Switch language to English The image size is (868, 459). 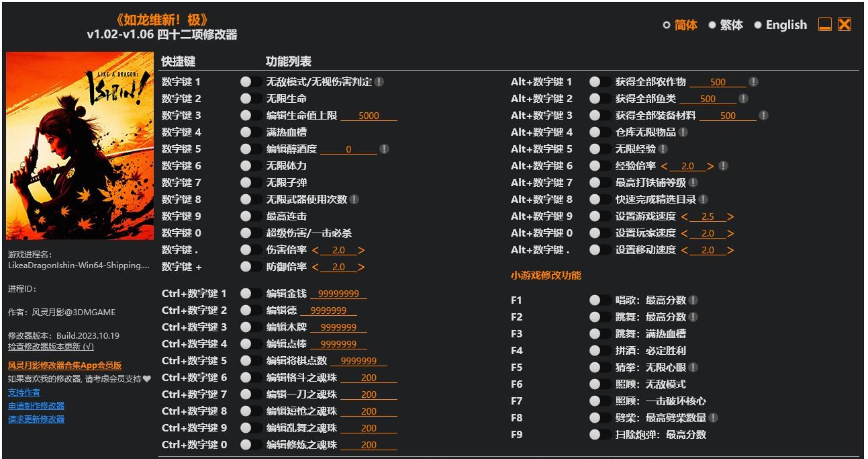(780, 25)
